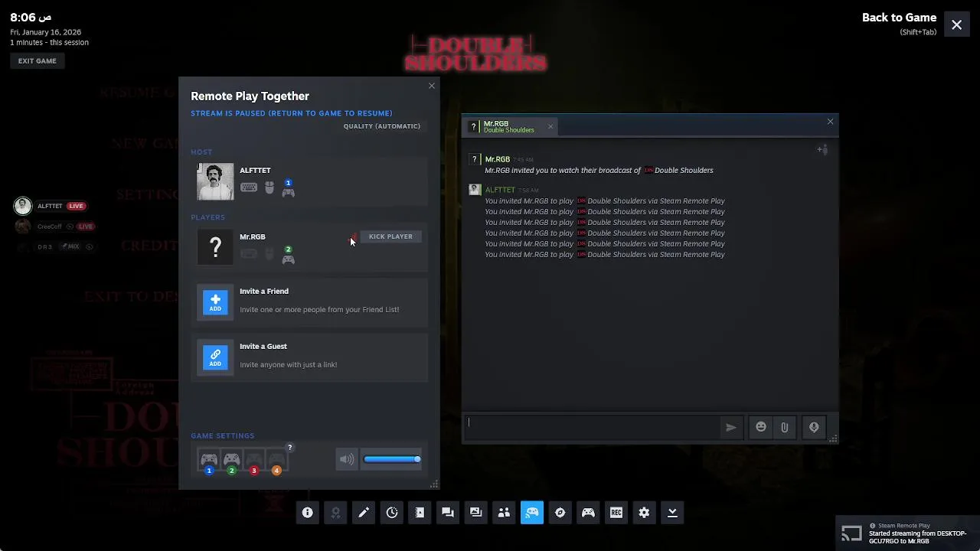Open the discussions chat bubbles icon

448,513
